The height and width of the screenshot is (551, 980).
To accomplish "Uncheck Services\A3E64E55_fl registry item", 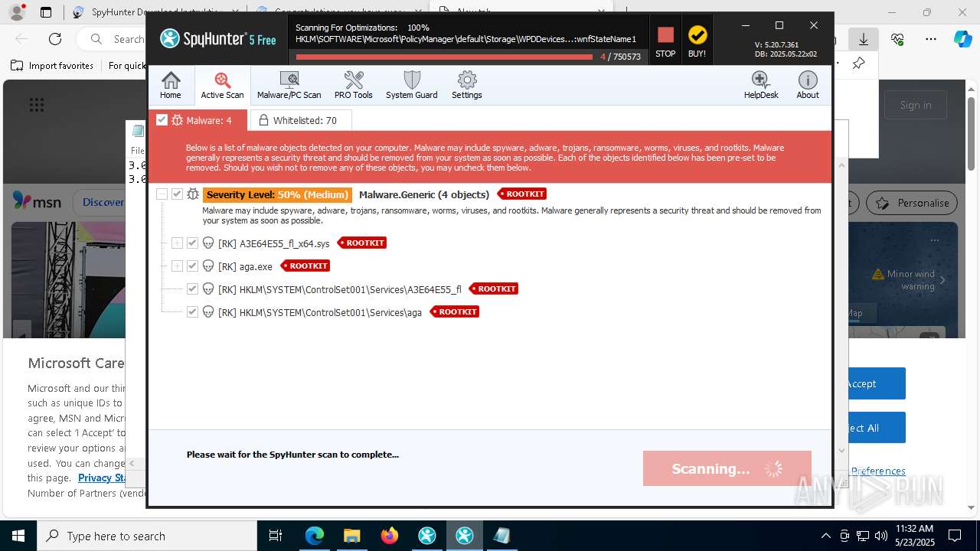I will tap(192, 289).
